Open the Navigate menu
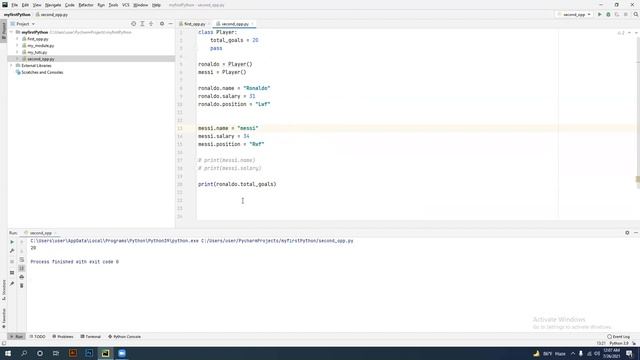The height and width of the screenshot is (360, 640). [x=53, y=5]
